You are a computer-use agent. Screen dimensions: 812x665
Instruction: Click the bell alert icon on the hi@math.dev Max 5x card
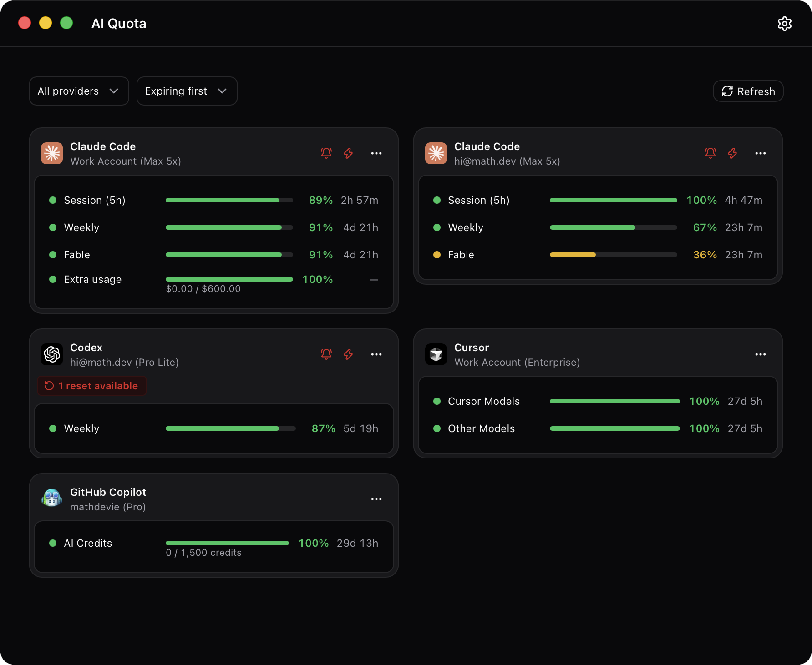pyautogui.click(x=710, y=153)
